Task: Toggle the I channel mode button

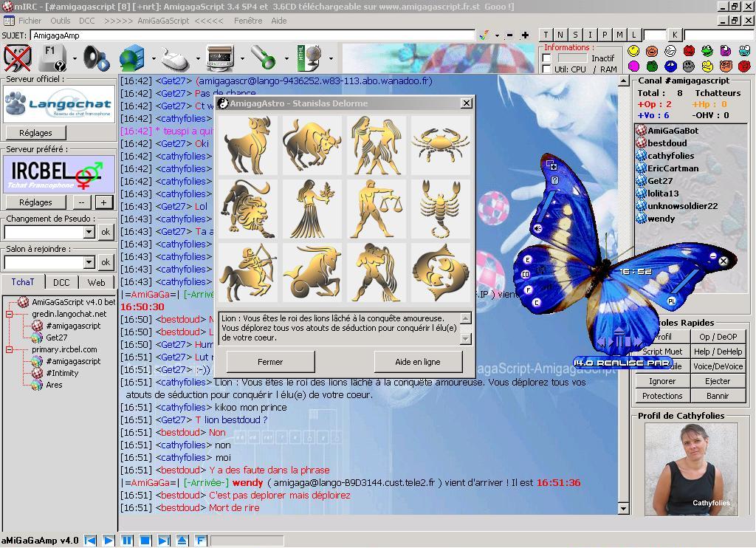Action: 590,35
